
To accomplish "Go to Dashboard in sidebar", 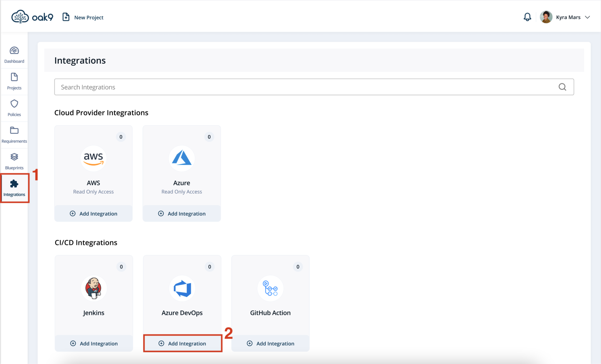I will pos(14,55).
